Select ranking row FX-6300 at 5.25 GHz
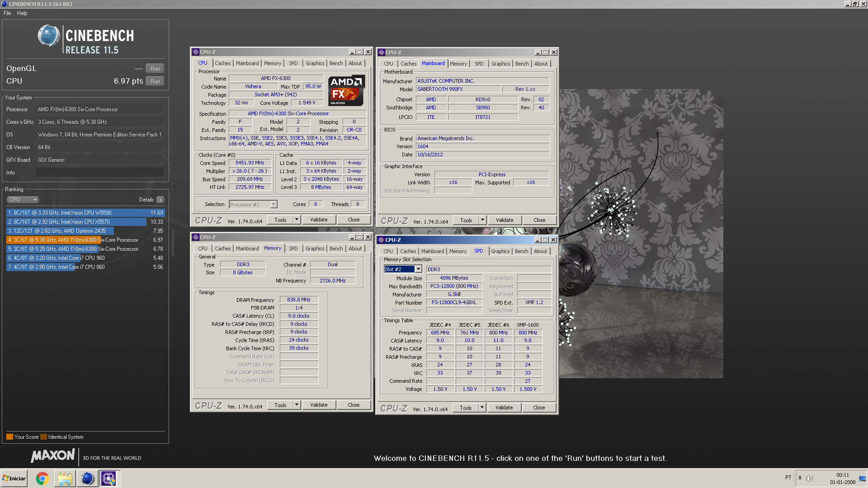This screenshot has width=868, height=488. pos(85,249)
